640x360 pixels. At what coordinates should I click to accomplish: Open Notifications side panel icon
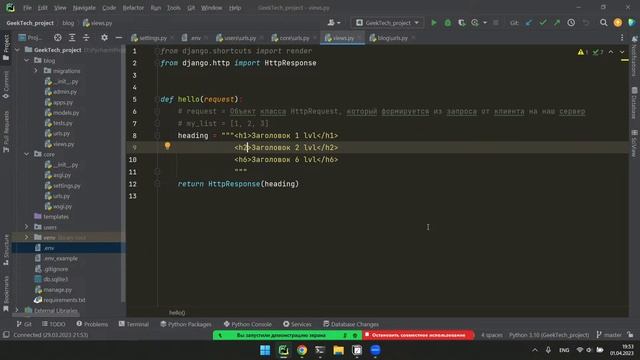(x=634, y=56)
